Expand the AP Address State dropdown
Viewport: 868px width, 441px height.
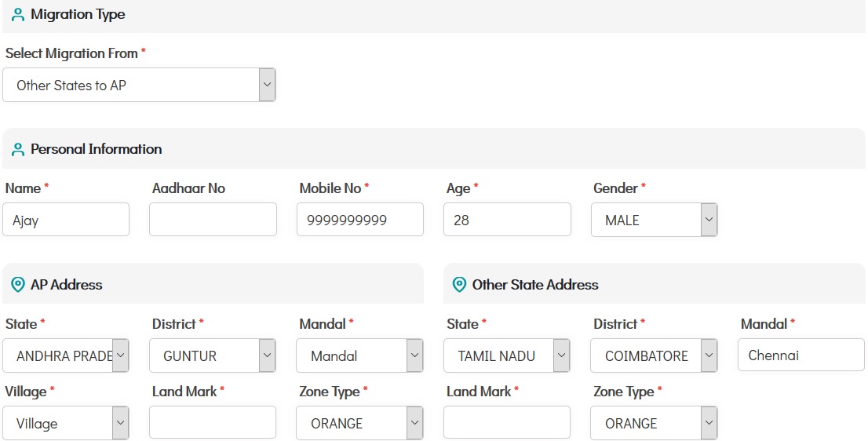click(x=66, y=355)
